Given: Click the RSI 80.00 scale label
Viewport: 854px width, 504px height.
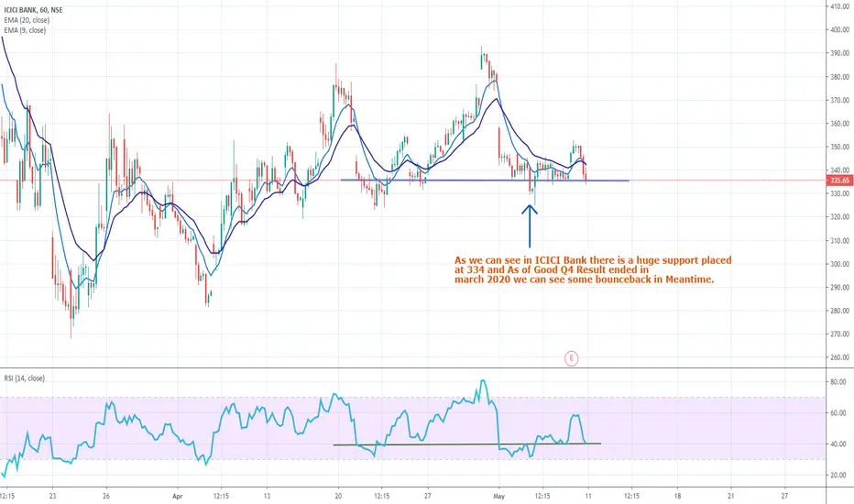Looking at the screenshot, I should (838, 382).
